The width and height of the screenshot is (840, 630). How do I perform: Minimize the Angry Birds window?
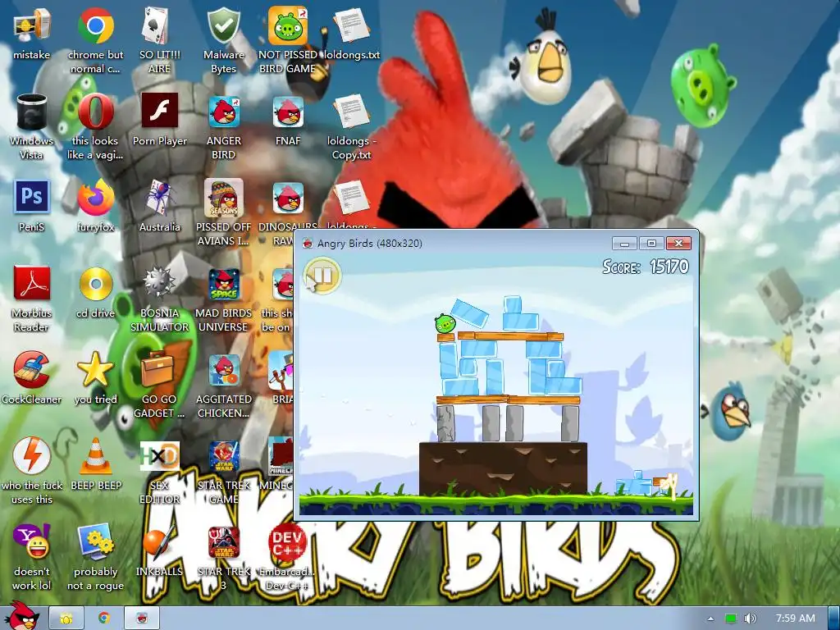click(x=624, y=243)
